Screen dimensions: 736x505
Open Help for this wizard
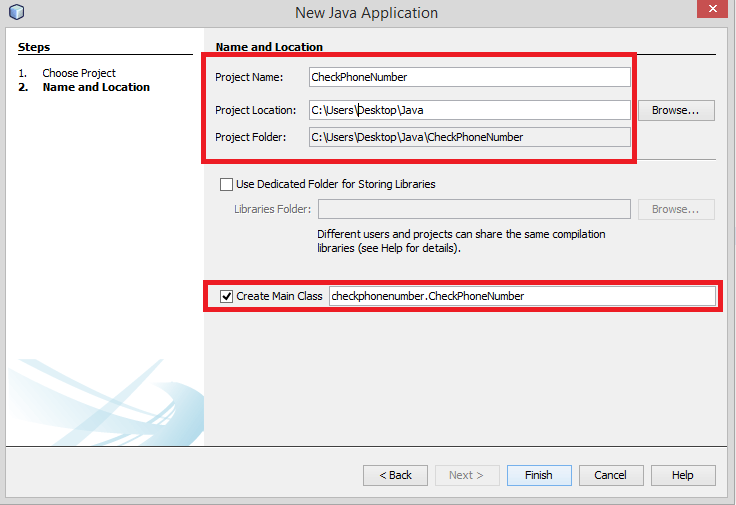(x=682, y=475)
